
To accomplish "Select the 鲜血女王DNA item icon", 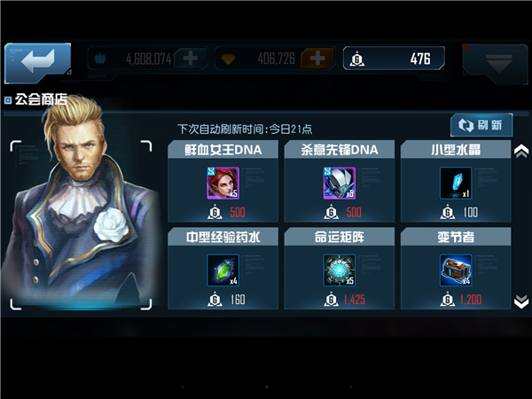I will 223,183.
